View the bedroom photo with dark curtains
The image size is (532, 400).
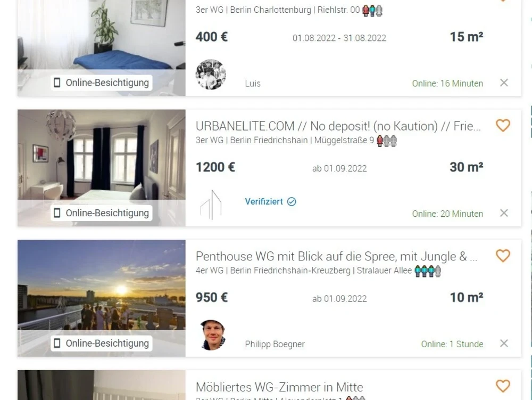[102, 155]
